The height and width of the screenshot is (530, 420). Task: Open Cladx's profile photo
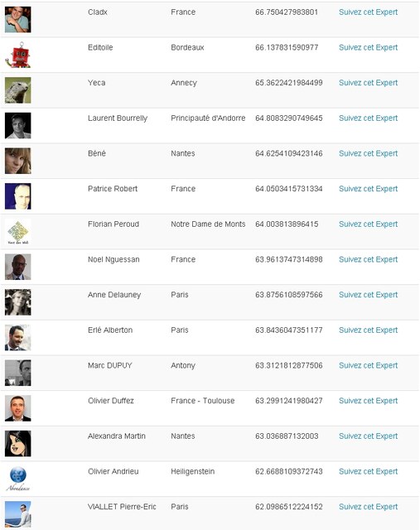[18, 20]
